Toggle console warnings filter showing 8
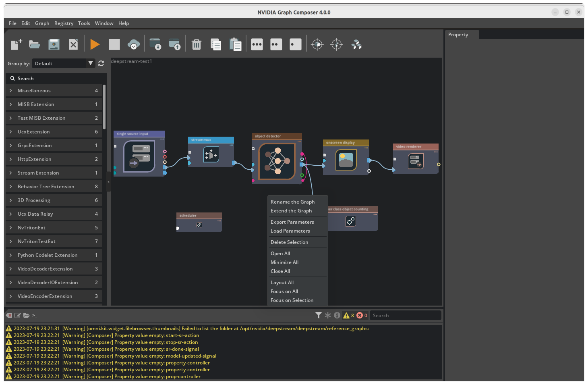 pyautogui.click(x=348, y=315)
